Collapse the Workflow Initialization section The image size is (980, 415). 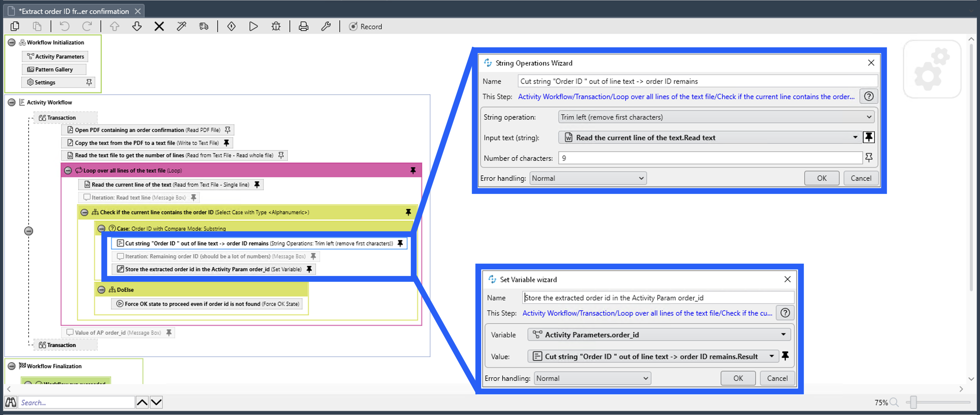coord(12,42)
